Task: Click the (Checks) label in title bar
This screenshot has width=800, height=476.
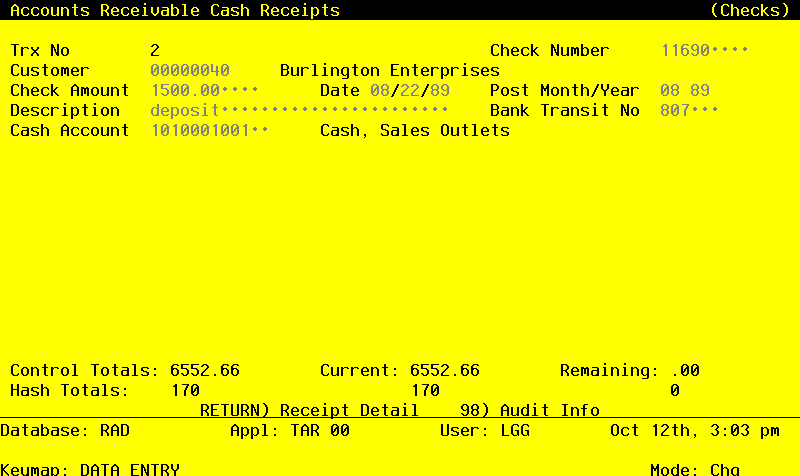Action: click(x=750, y=10)
